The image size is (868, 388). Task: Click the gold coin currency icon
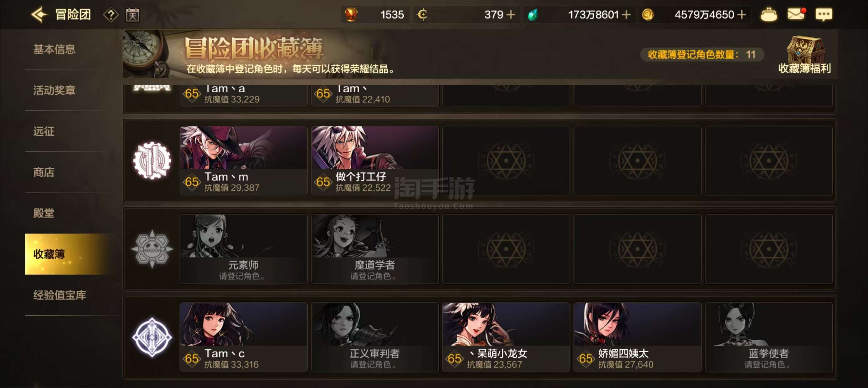pyautogui.click(x=647, y=14)
